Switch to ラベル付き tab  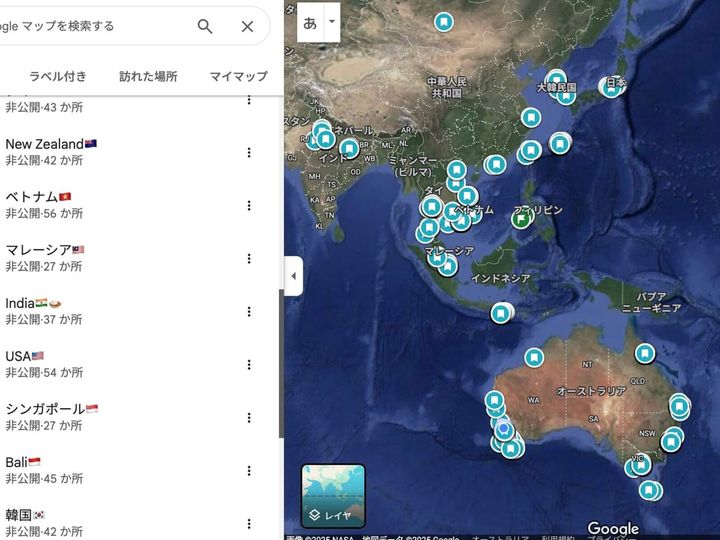57,76
